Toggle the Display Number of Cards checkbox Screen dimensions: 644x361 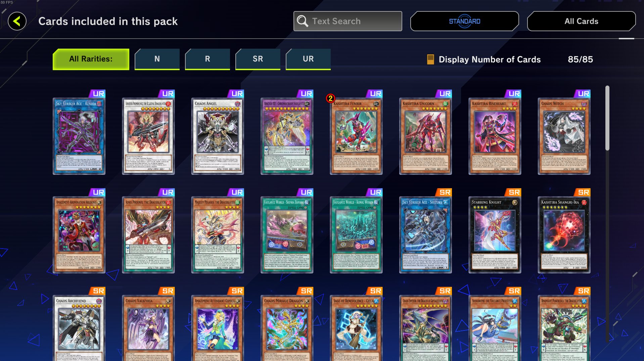point(430,59)
